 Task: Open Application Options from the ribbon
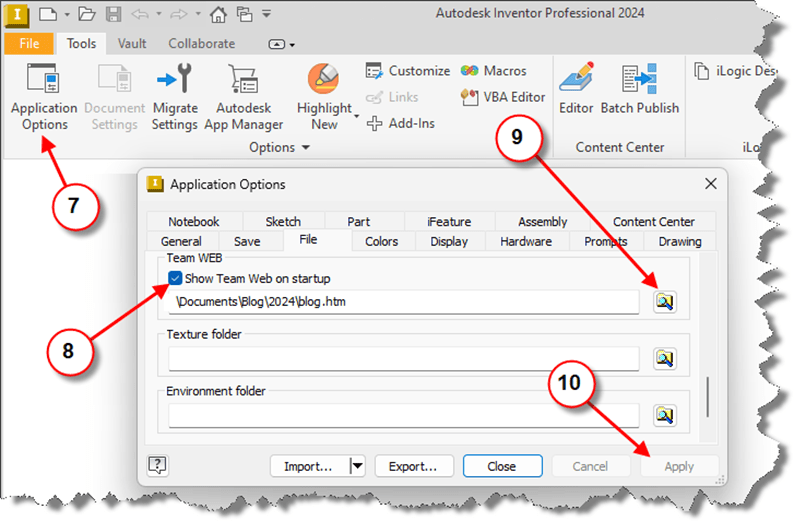pos(44,96)
